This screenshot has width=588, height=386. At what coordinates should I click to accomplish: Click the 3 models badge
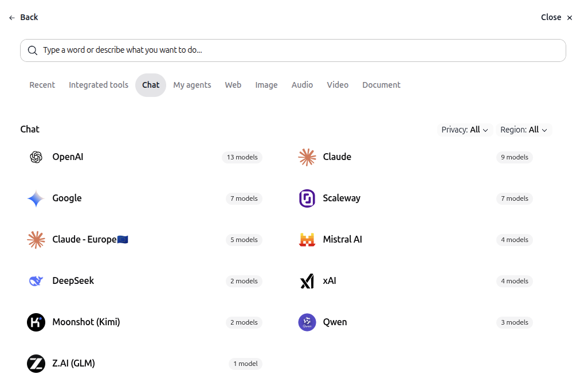point(515,322)
